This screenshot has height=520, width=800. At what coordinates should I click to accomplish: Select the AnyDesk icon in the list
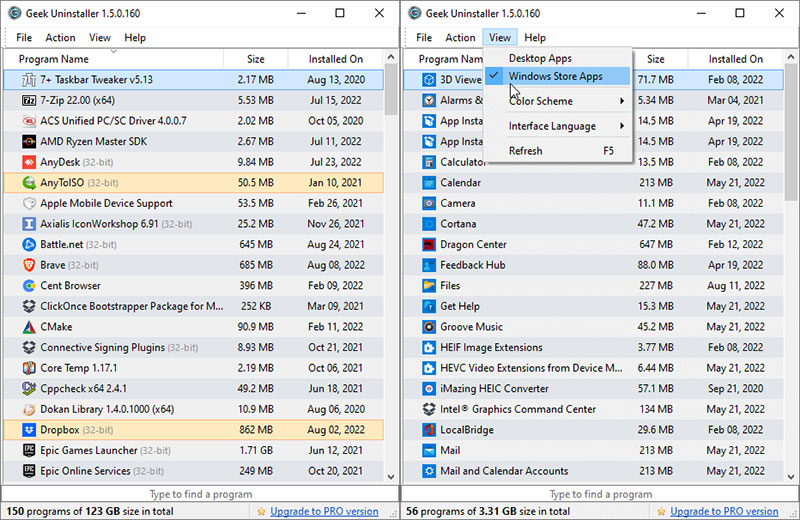click(29, 162)
